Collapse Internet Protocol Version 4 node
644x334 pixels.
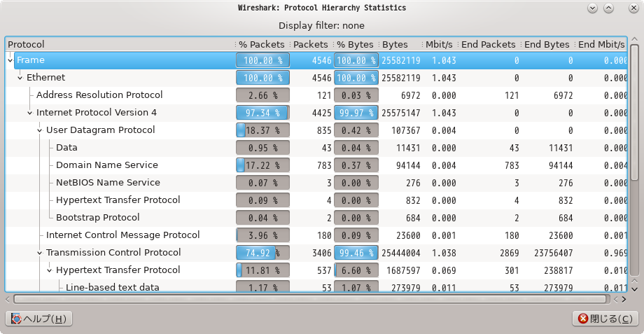[x=30, y=113]
